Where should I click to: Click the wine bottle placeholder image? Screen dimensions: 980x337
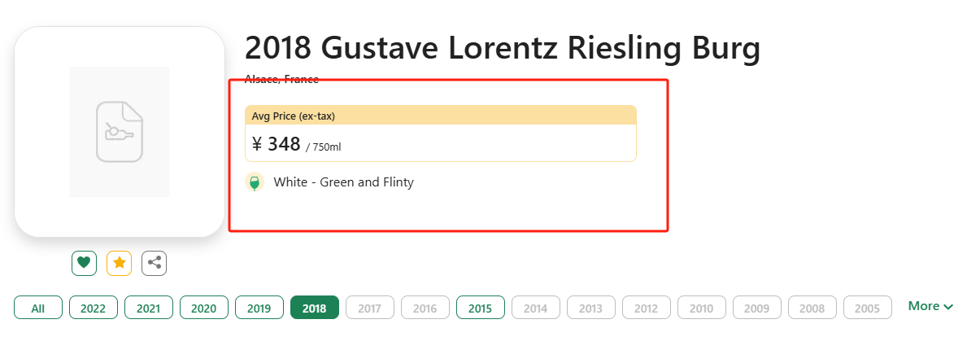(120, 131)
